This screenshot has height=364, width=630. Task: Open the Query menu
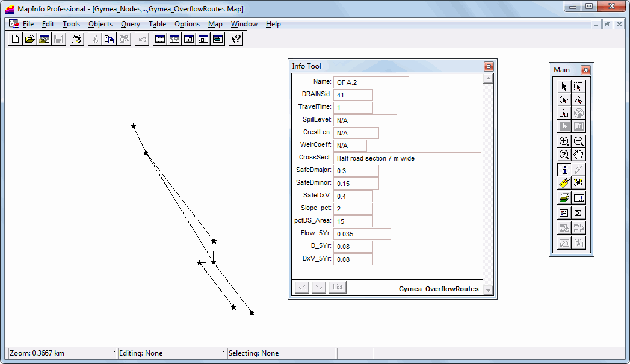tap(130, 24)
